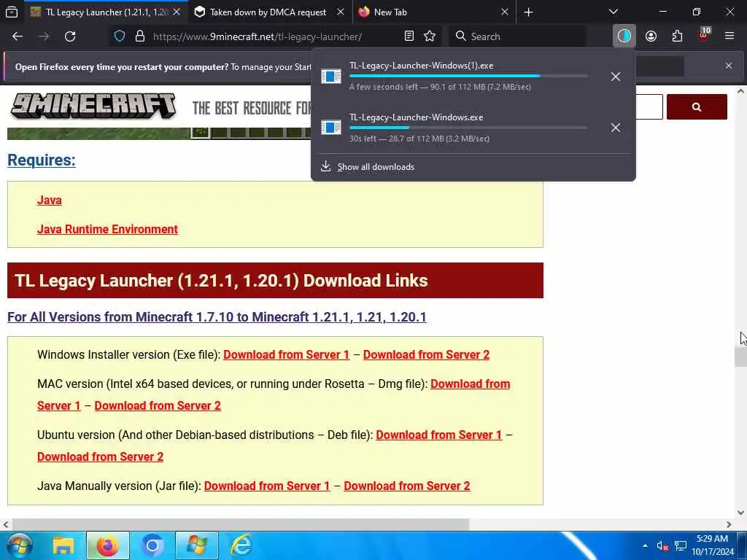Viewport: 747px width, 560px height.
Task: Open Internet Explorer from taskbar
Action: pyautogui.click(x=241, y=545)
